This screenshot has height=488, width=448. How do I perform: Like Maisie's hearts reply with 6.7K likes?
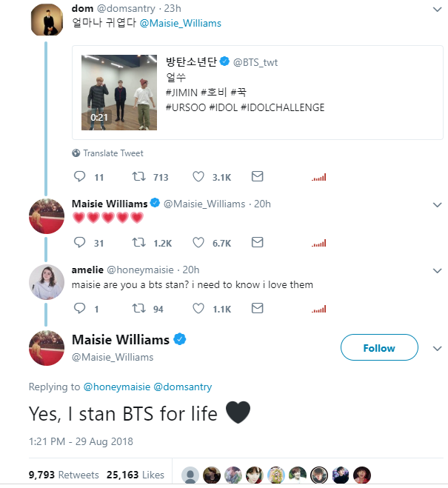198,242
